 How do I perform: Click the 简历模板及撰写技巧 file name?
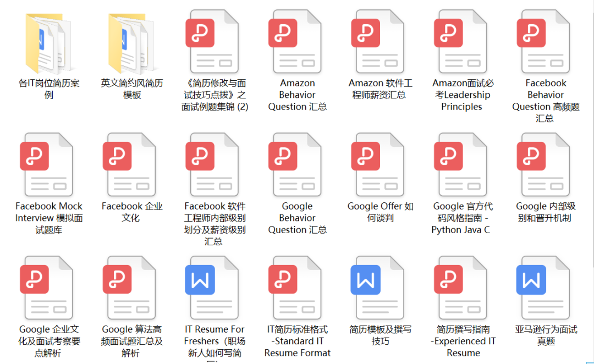tap(381, 335)
